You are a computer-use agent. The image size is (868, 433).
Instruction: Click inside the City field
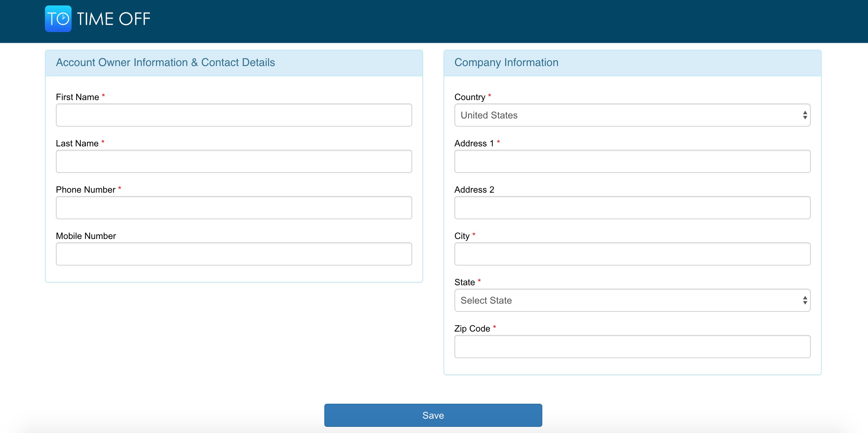click(632, 254)
